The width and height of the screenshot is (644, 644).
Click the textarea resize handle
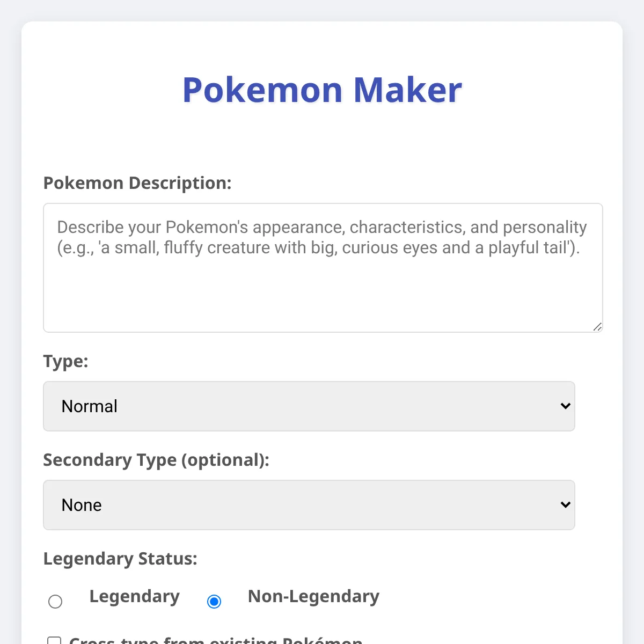597,326
